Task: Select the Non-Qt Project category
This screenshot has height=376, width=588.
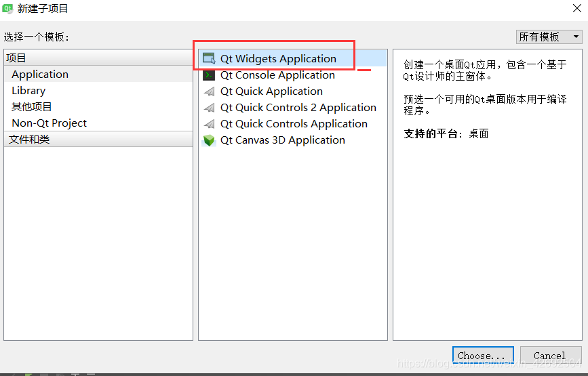Action: pos(98,123)
